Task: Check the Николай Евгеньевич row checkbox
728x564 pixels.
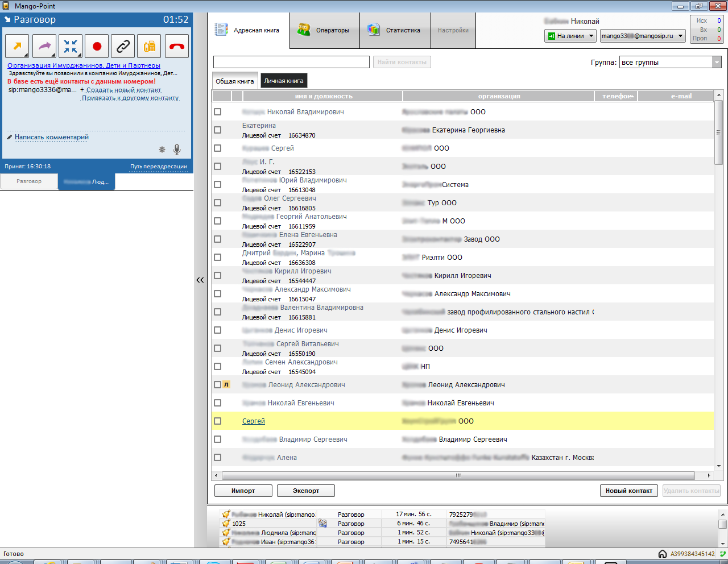Action: [217, 403]
